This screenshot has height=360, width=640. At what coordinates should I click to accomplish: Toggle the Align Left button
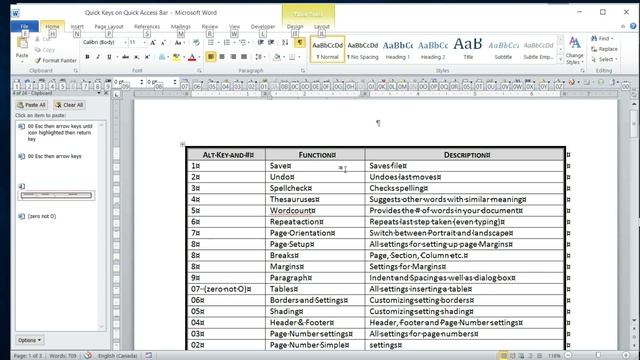(211, 57)
